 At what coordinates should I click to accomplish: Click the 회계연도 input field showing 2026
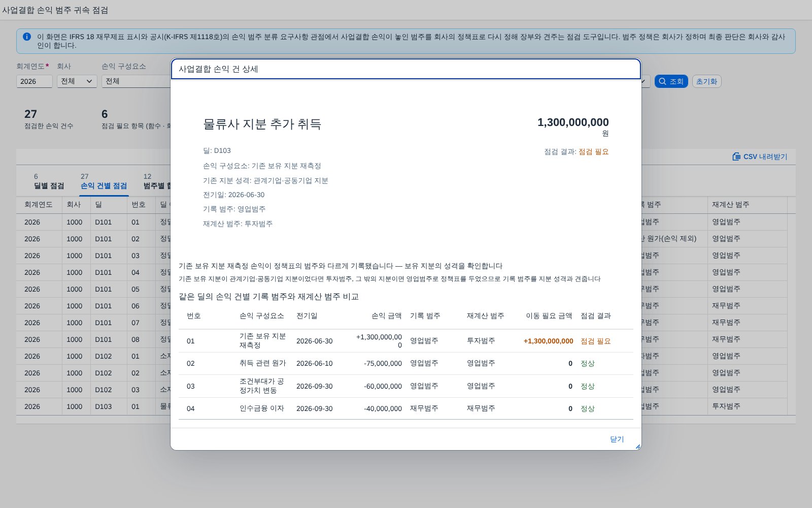click(35, 81)
